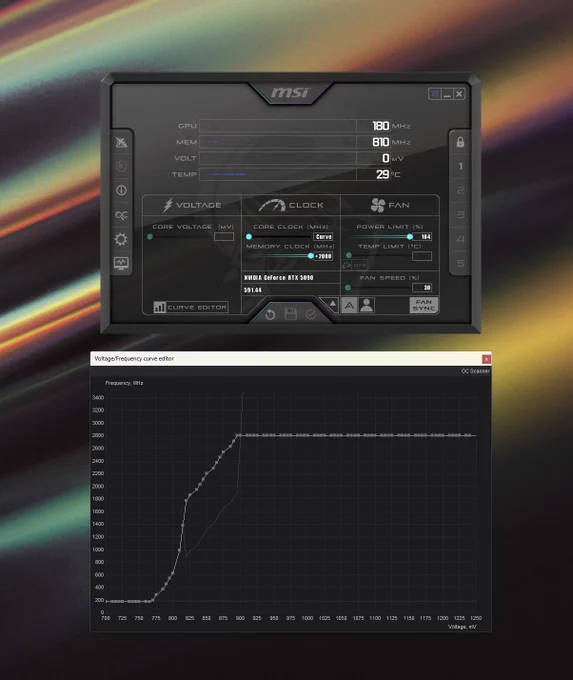The width and height of the screenshot is (573, 680).
Task: Click the Fan Speed '30' value box
Action: (x=422, y=288)
